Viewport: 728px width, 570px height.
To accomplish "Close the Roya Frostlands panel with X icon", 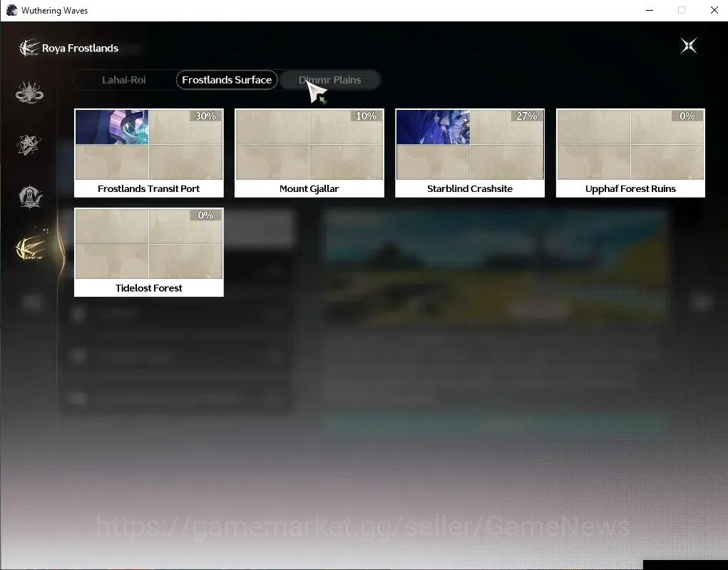I will tap(689, 46).
